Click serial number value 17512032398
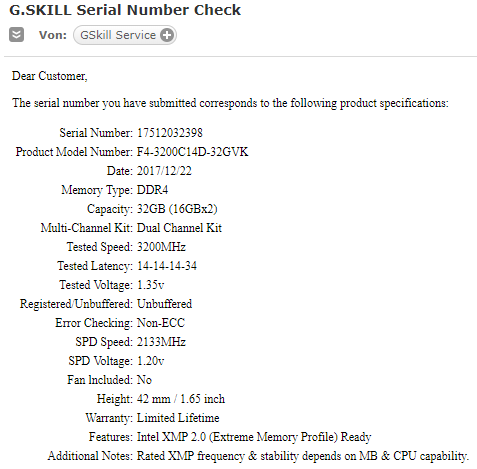Screen dimensions: 477x469 coord(170,133)
